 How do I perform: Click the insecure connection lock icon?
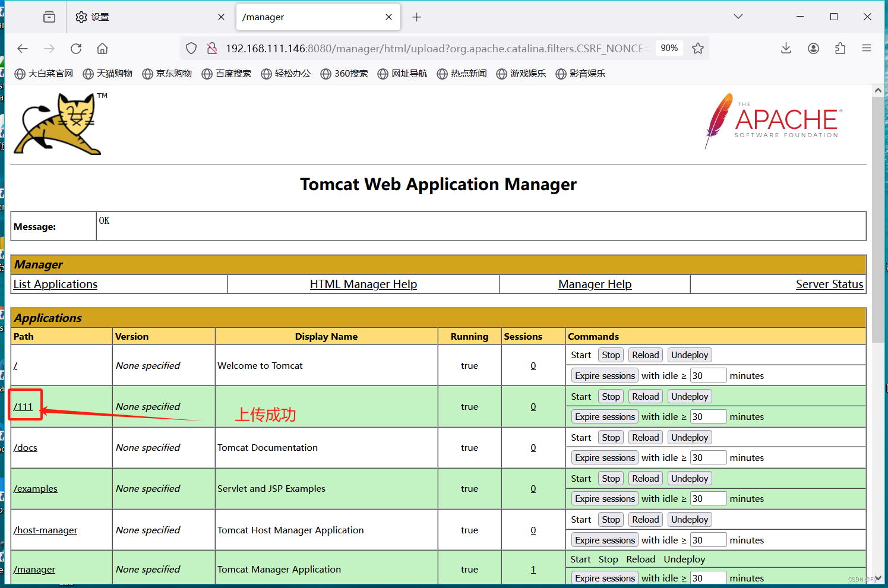[211, 49]
